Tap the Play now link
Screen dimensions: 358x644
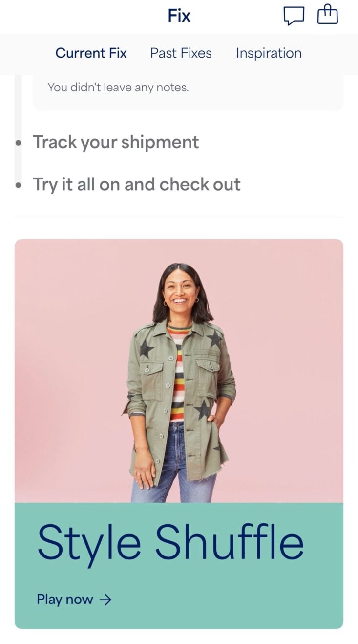(74, 600)
